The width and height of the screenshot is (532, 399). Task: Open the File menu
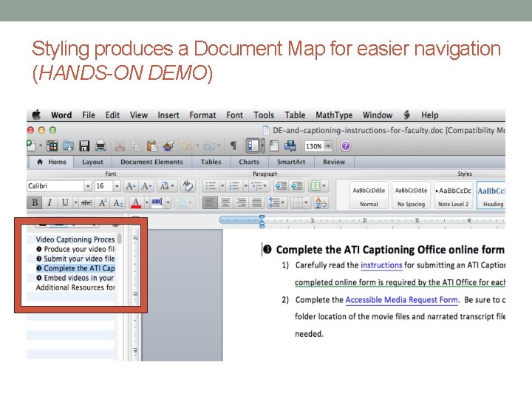pos(89,115)
